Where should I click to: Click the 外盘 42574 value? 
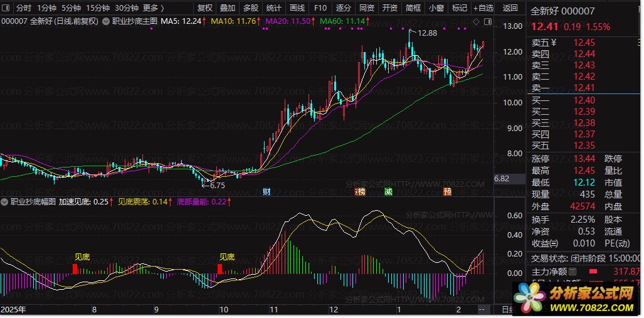point(582,206)
